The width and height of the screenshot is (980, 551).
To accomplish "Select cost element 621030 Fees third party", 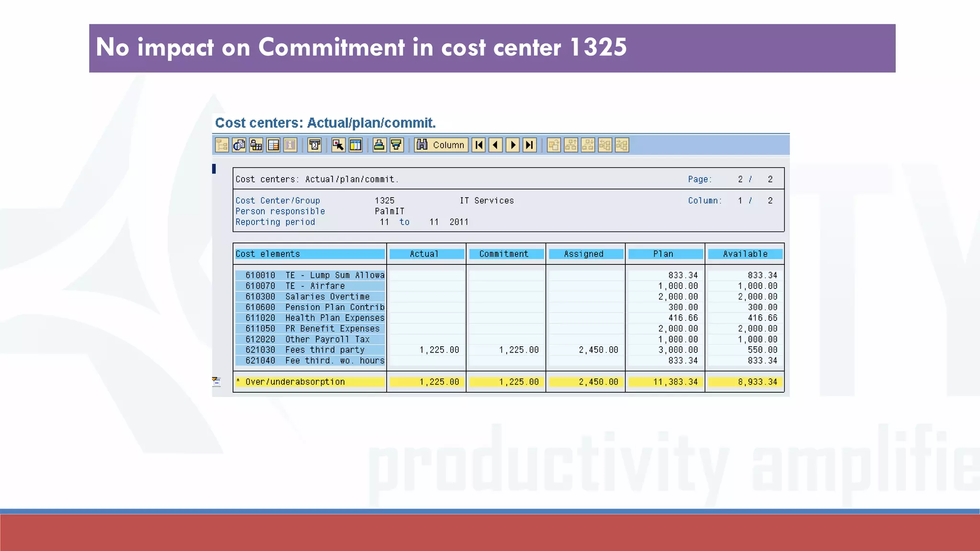I will (310, 350).
